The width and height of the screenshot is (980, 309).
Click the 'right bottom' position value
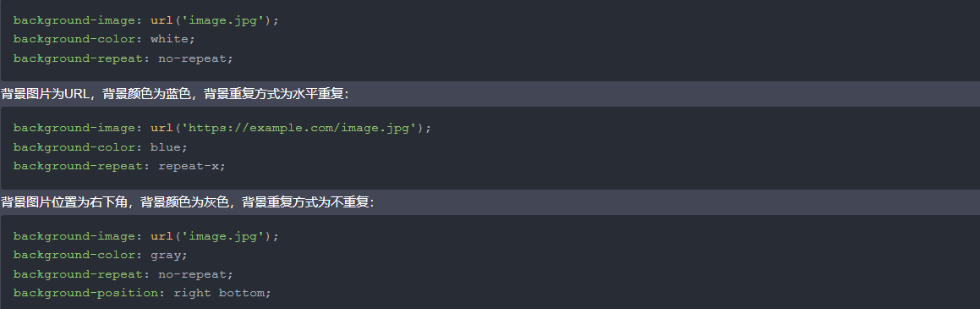tap(219, 293)
